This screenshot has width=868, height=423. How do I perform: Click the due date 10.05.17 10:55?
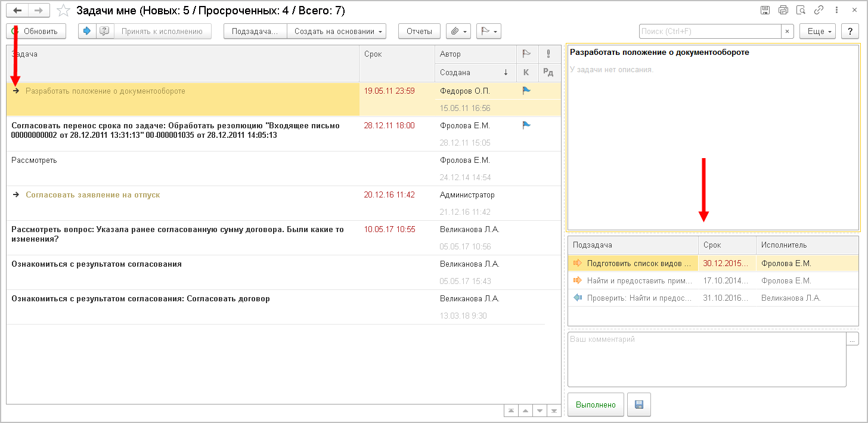[x=389, y=230]
